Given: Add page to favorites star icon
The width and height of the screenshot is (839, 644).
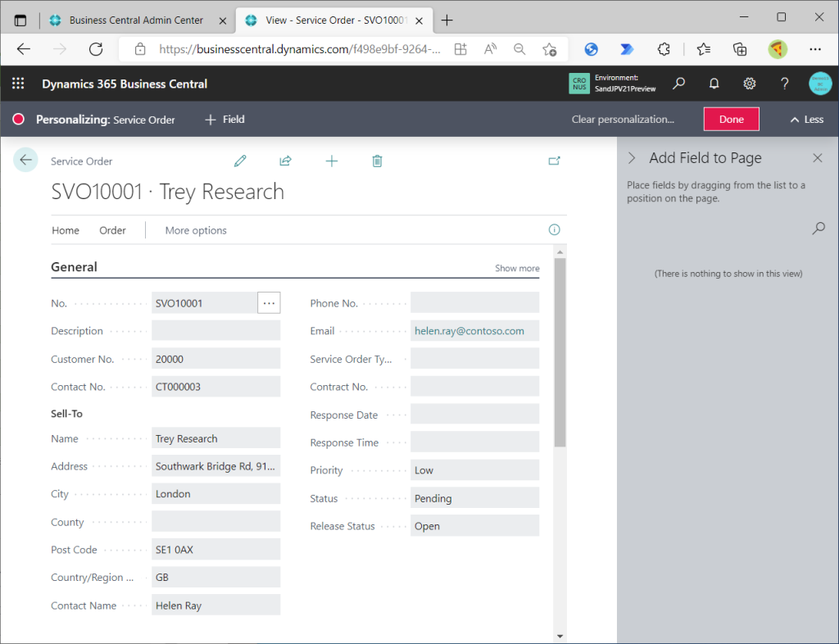Looking at the screenshot, I should point(549,49).
